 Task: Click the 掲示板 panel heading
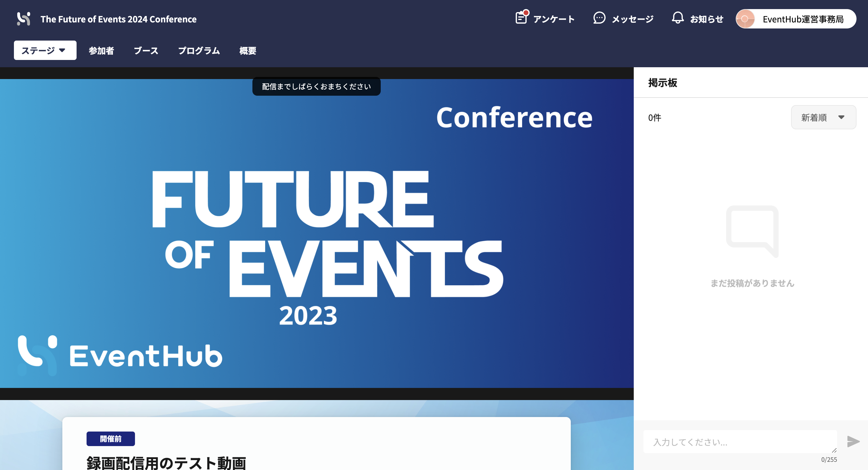663,83
